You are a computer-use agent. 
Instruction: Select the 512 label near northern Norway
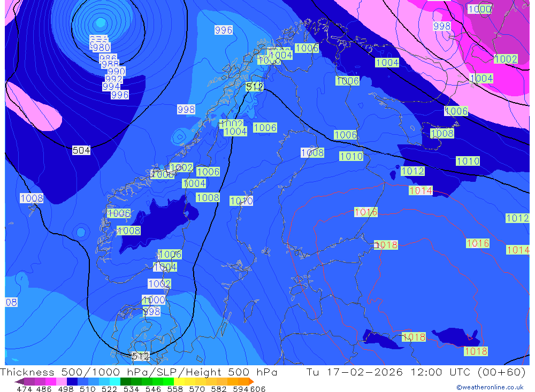[x=255, y=87]
